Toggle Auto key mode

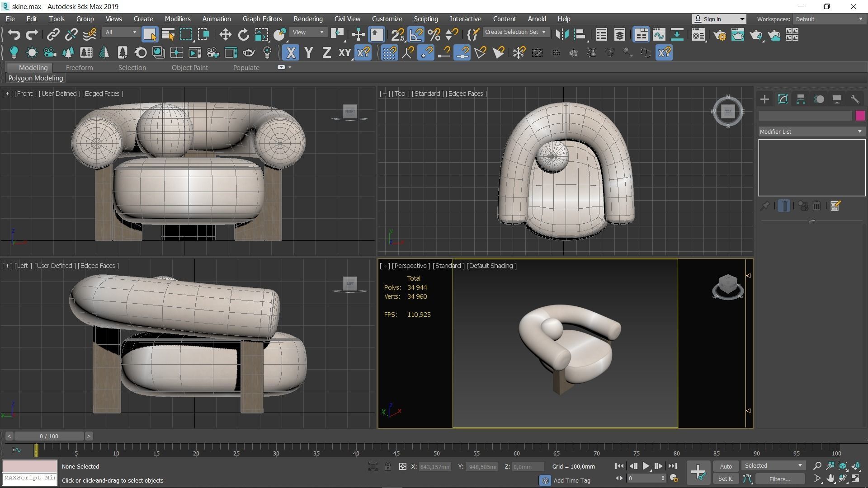pos(726,466)
